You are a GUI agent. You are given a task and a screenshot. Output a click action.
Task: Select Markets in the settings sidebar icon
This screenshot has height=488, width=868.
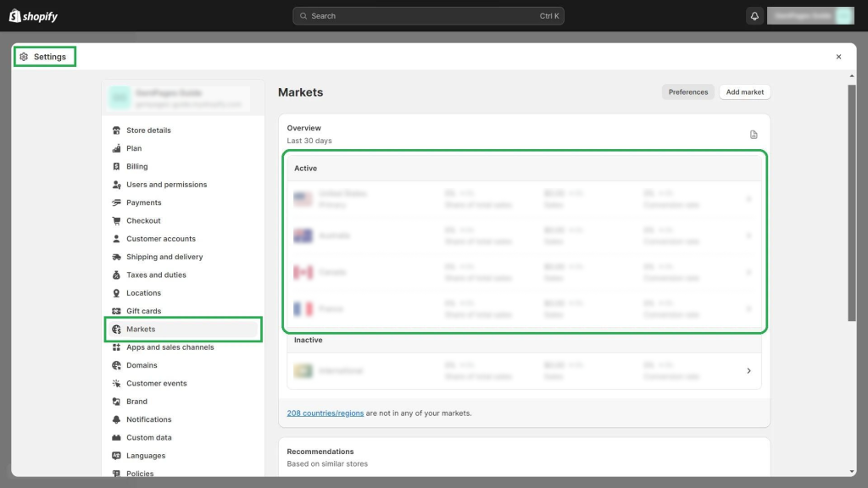tap(116, 329)
